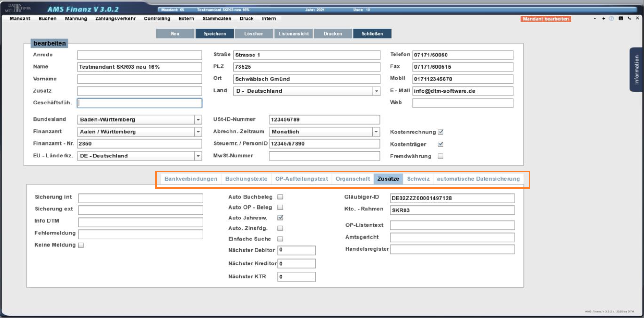Click the DTM logo in title bar

pos(17,8)
